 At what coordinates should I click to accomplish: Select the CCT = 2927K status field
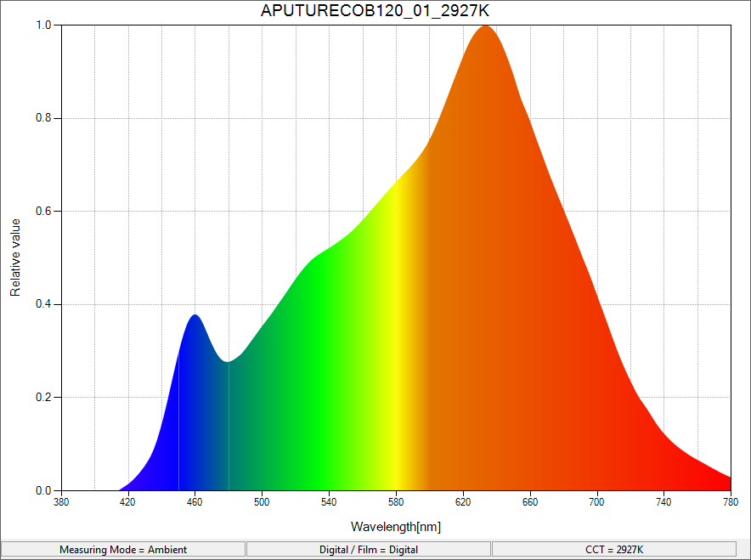tap(613, 549)
